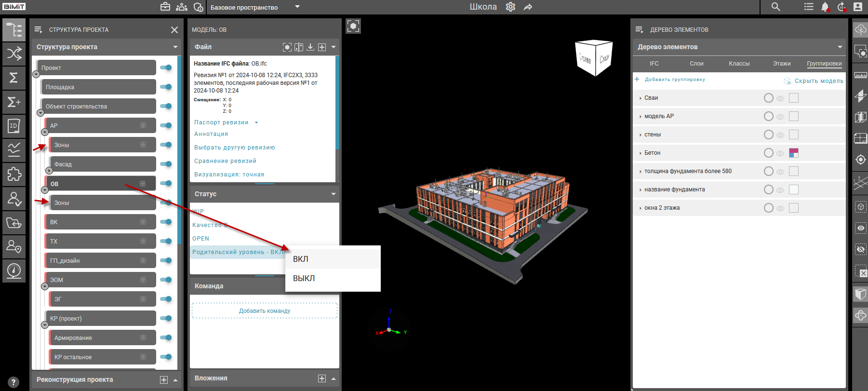Click the Бетон color swatch
The height and width of the screenshot is (391, 868).
[794, 153]
